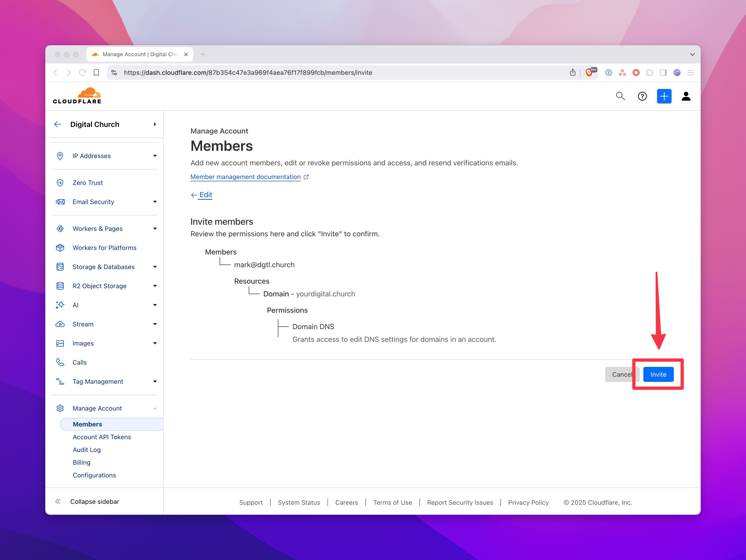
Task: Click the browser address bar URL
Action: [x=248, y=73]
